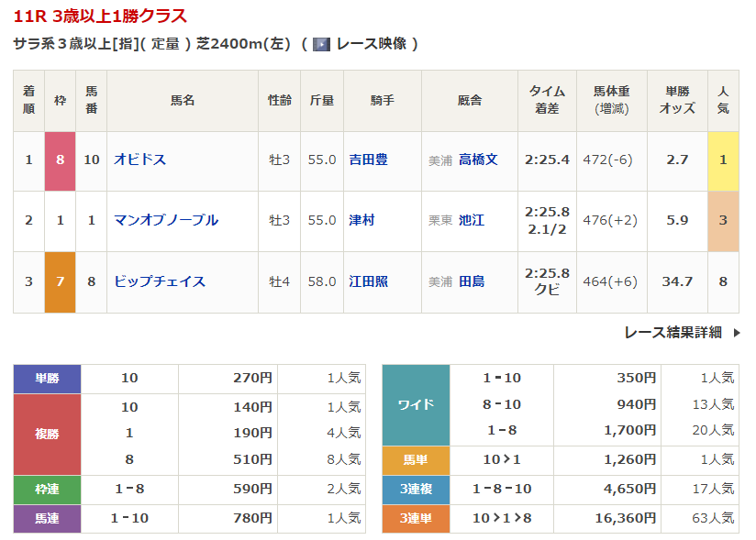This screenshot has height=540, width=756.
Task: Click the 枠連 payout 590円
Action: click(253, 489)
